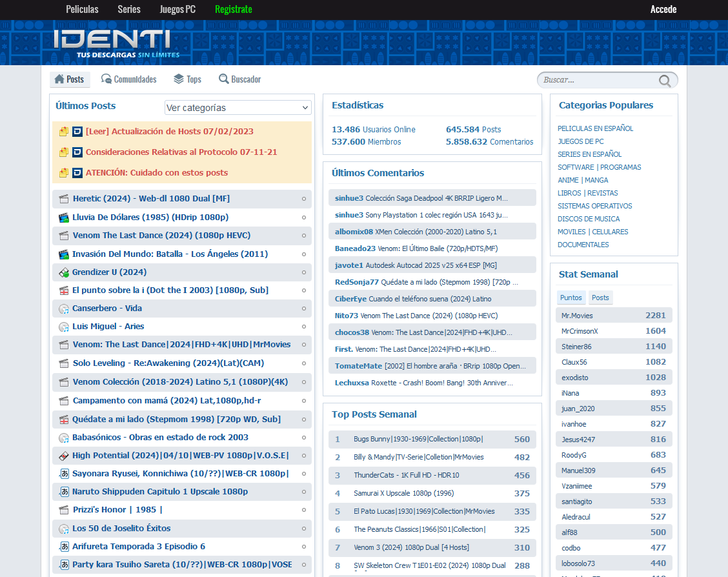
Task: Click the icon beside Grendizer U (2024)
Action: click(64, 272)
